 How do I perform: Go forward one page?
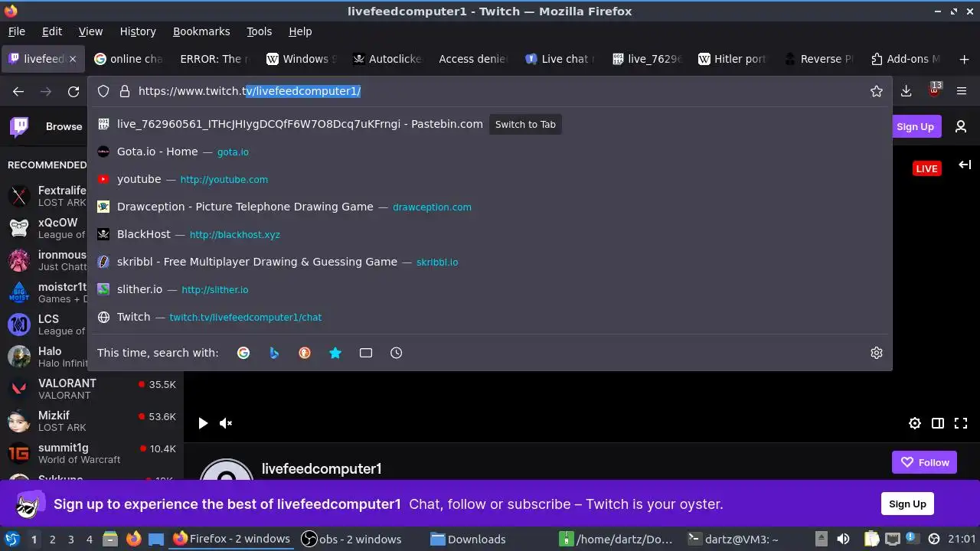click(46, 91)
